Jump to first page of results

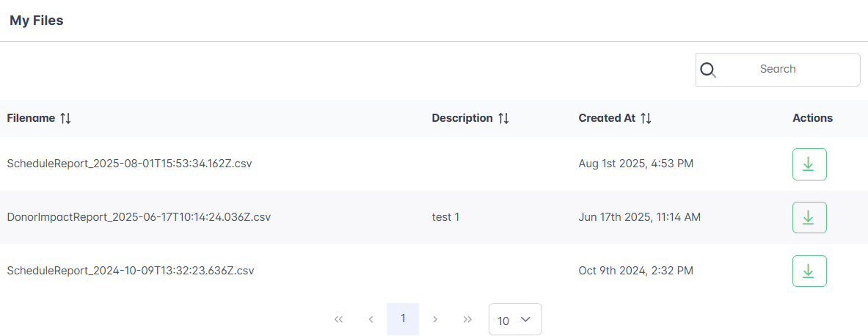338,319
